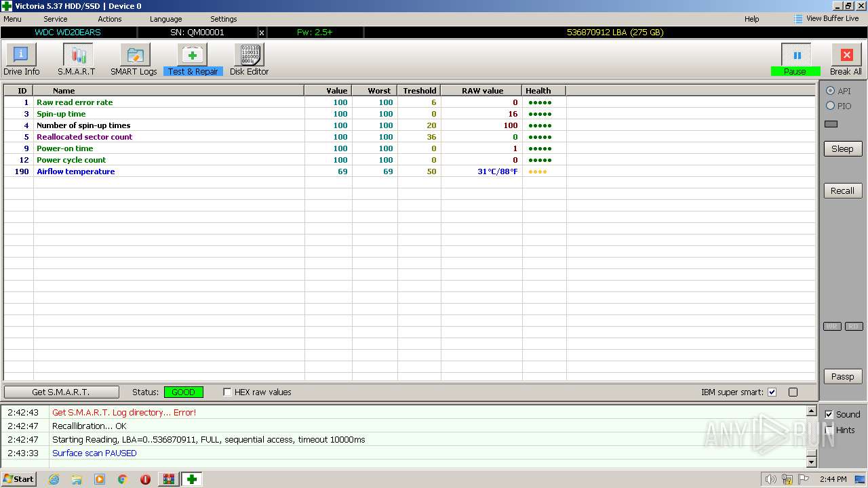Click the Worst column header

point(374,90)
